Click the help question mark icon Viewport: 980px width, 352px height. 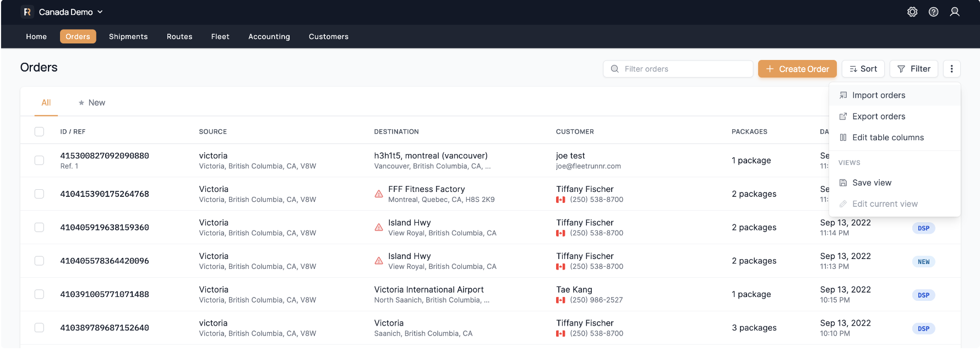coord(933,12)
